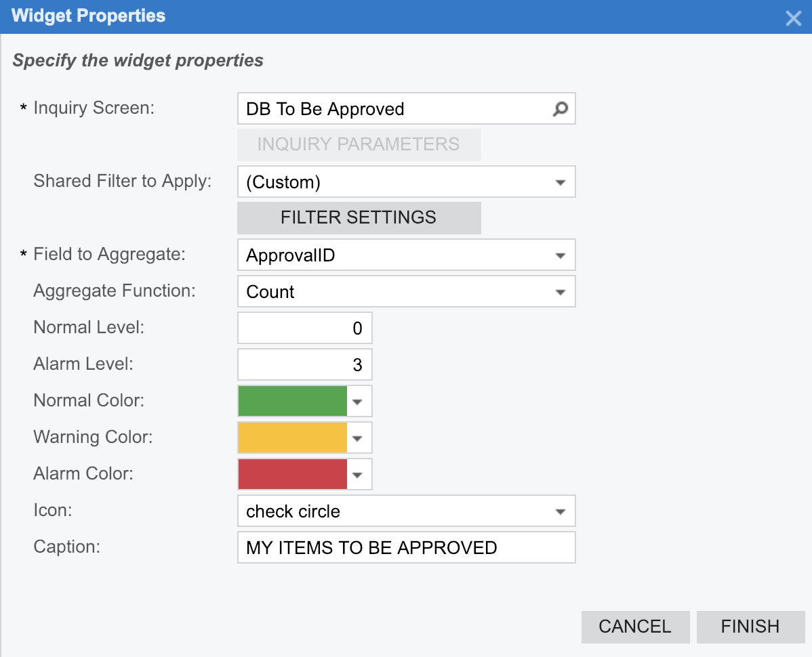Click the INQUIRY PARAMETERS button
The image size is (812, 657).
[x=359, y=144]
